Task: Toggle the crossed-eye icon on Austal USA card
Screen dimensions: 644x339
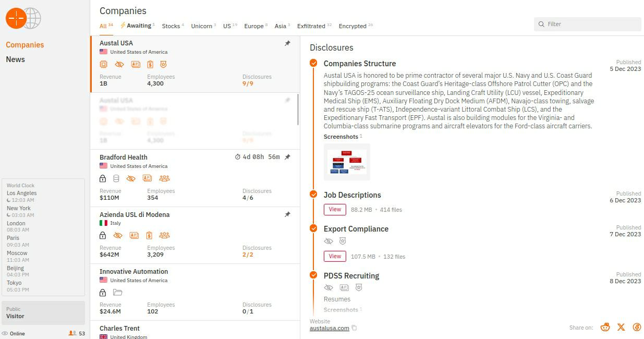Action: [x=119, y=64]
